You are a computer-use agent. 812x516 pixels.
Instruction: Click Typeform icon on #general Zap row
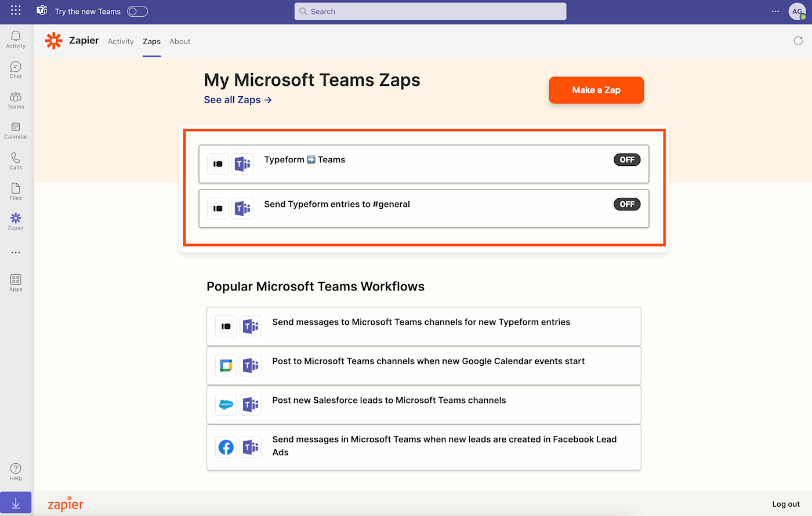point(218,209)
